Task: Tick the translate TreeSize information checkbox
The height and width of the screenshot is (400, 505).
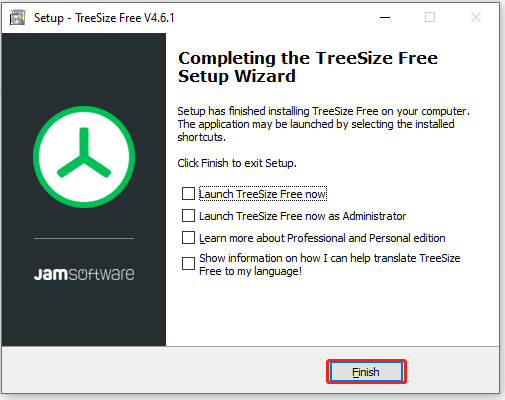Action: pyautogui.click(x=188, y=263)
